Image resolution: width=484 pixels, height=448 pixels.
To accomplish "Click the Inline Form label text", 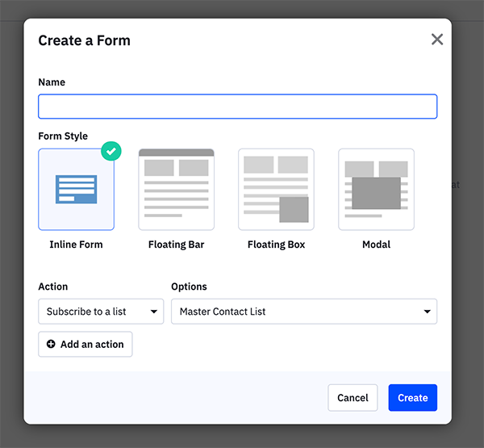I will (x=77, y=245).
